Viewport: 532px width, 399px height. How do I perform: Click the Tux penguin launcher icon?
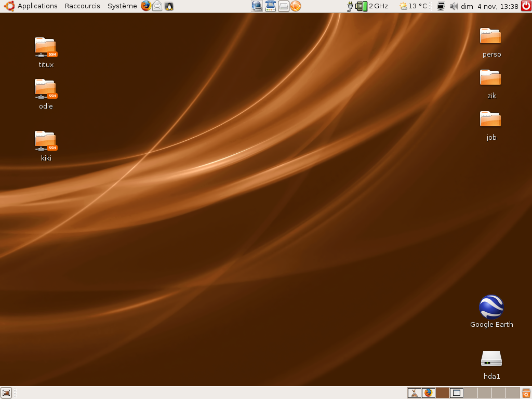tap(169, 6)
